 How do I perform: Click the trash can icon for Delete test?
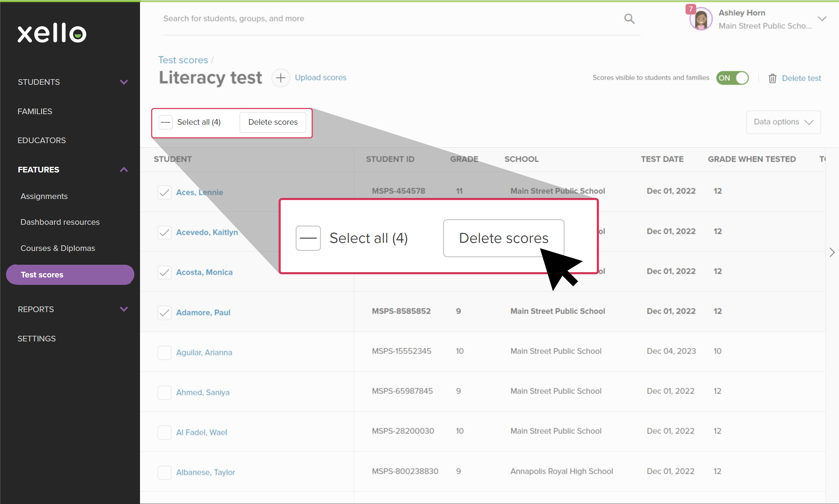pyautogui.click(x=772, y=78)
